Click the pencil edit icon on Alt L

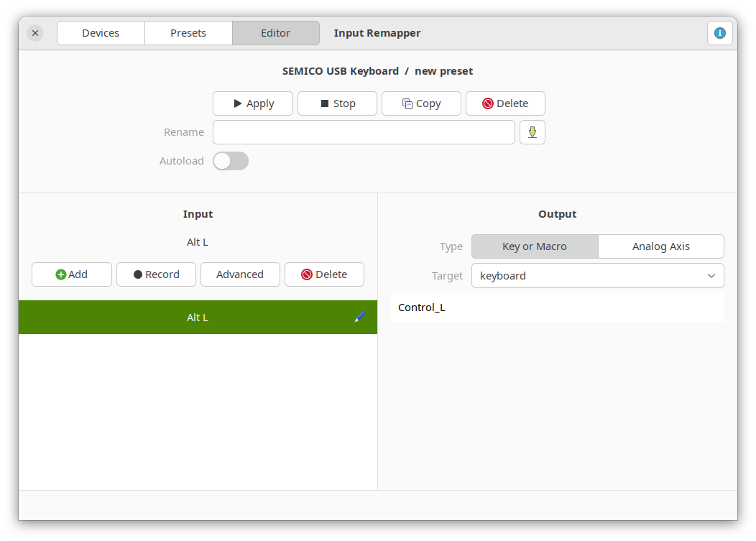click(360, 317)
